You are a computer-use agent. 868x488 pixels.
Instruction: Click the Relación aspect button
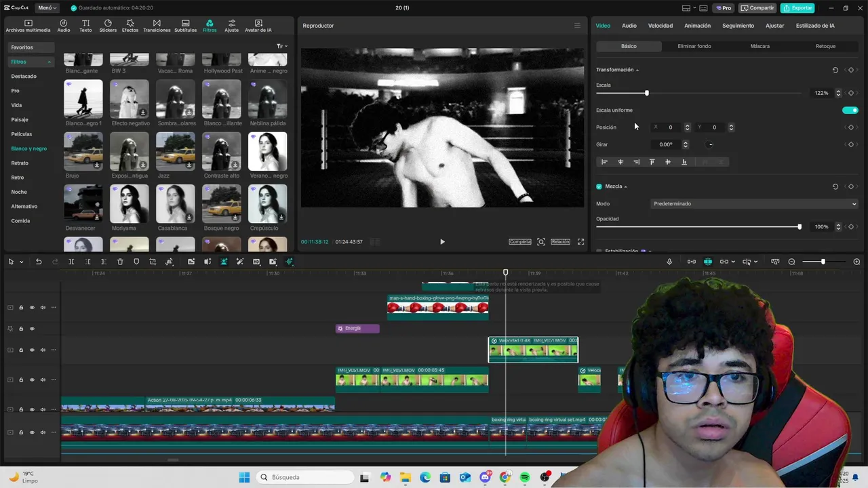point(560,242)
